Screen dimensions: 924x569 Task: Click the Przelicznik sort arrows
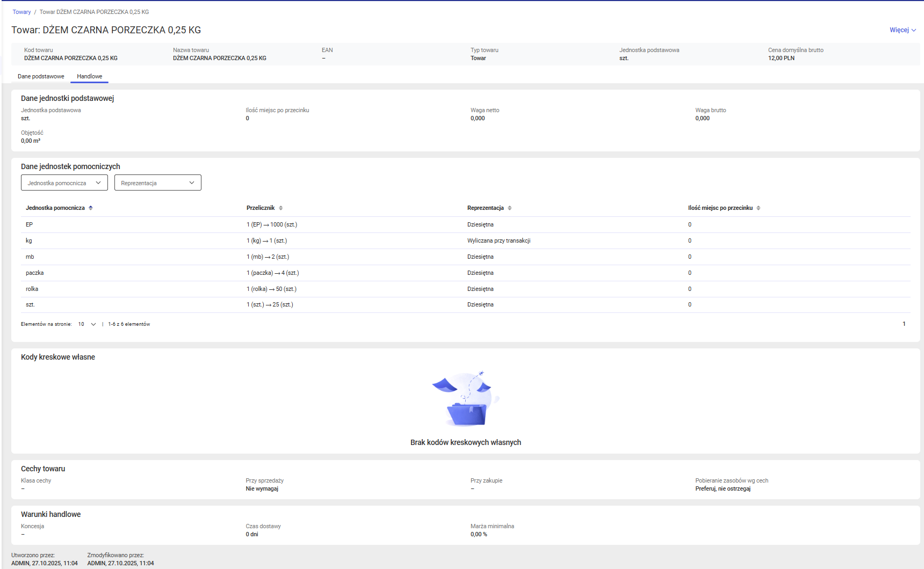click(280, 208)
